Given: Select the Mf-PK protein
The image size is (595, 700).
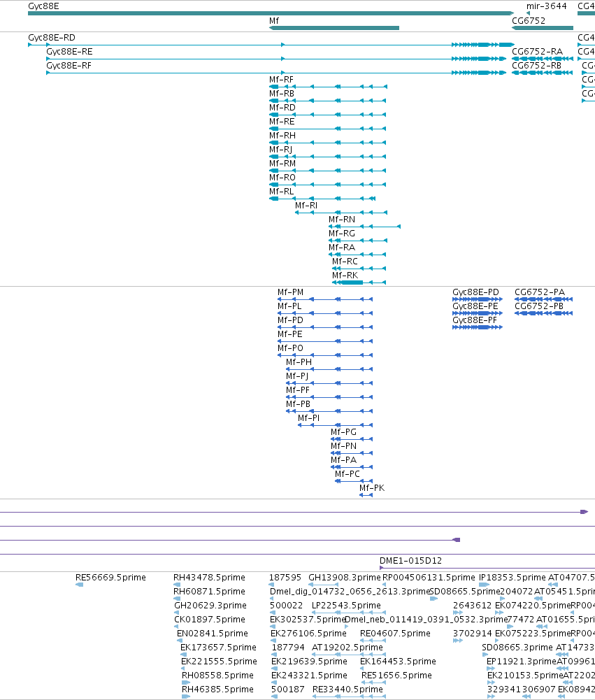Looking at the screenshot, I should 366,495.
